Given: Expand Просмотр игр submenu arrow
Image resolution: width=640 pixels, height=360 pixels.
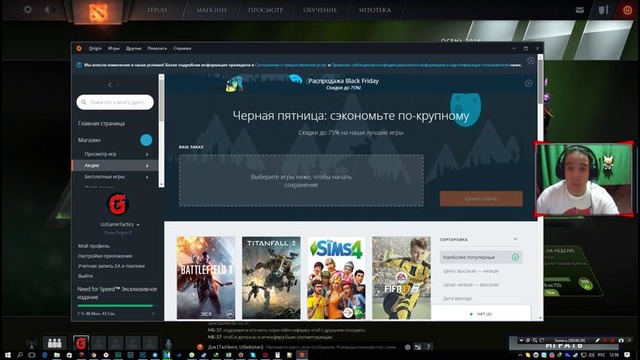Looking at the screenshot, I should pos(147,154).
